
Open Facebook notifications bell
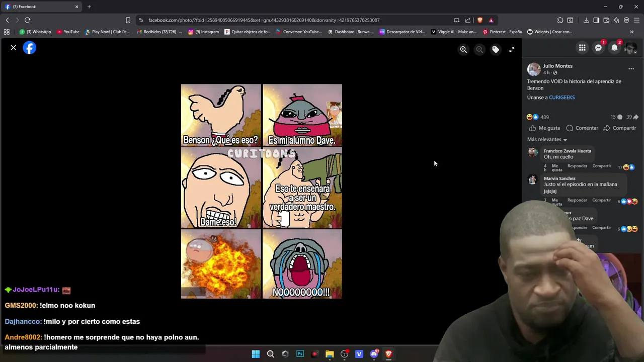tap(614, 48)
